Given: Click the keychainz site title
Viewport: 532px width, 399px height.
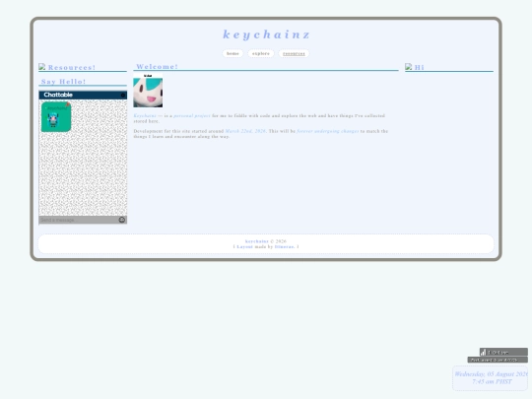Looking at the screenshot, I should tap(266, 34).
